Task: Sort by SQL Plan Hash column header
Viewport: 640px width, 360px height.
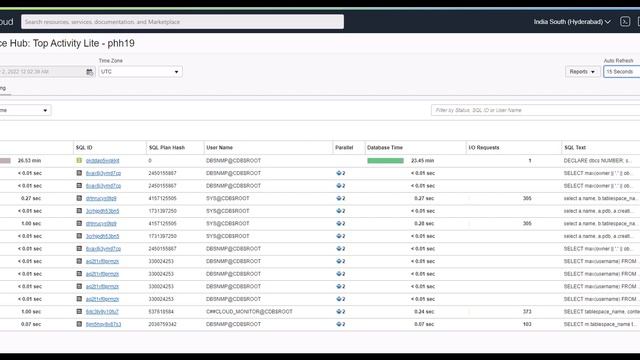Action: 167,147
